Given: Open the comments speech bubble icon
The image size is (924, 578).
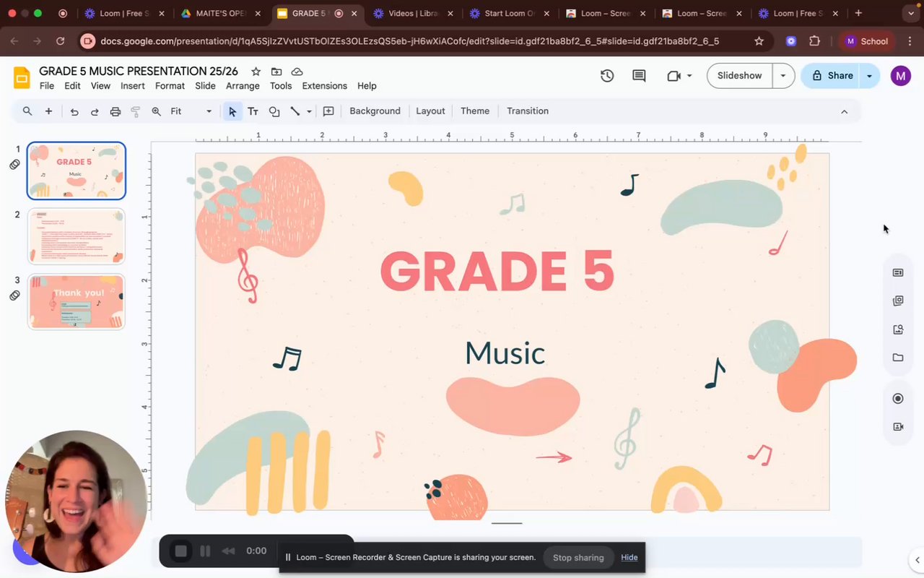Looking at the screenshot, I should tap(639, 76).
